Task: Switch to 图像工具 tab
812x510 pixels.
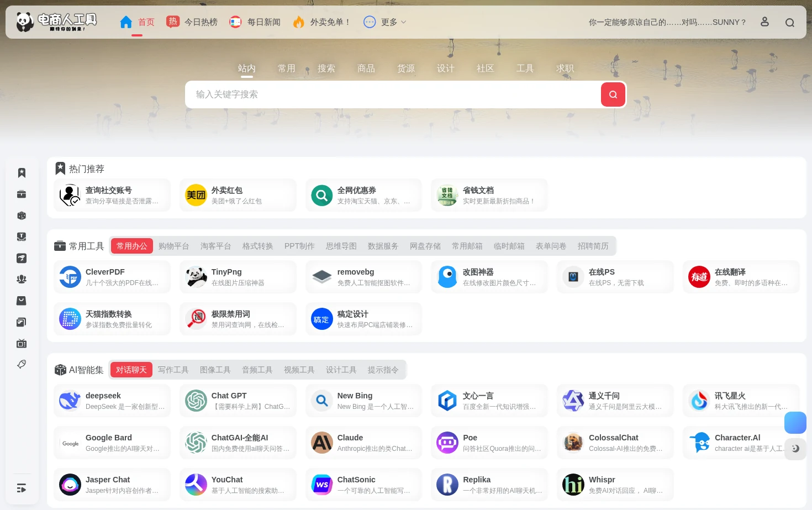Action: [x=215, y=370]
